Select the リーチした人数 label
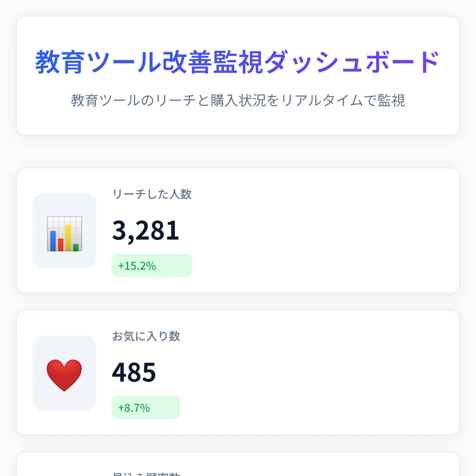This screenshot has width=476, height=476. click(x=152, y=195)
